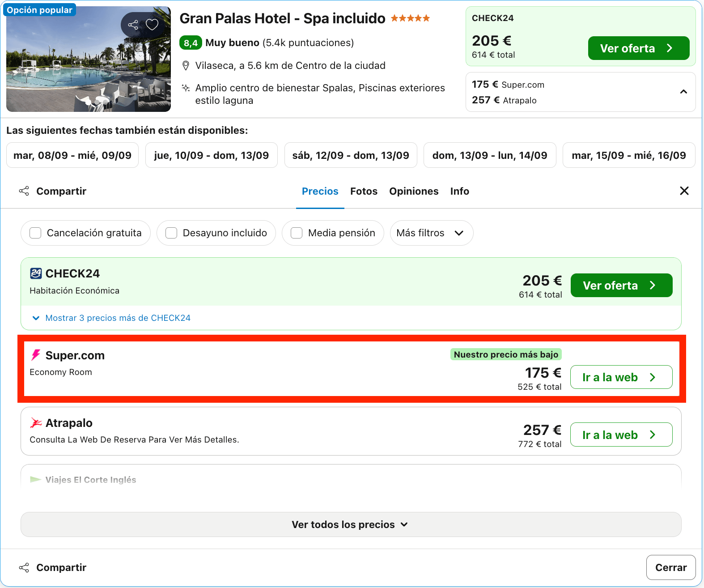
Task: Close the details panel with the X
Action: coord(684,191)
